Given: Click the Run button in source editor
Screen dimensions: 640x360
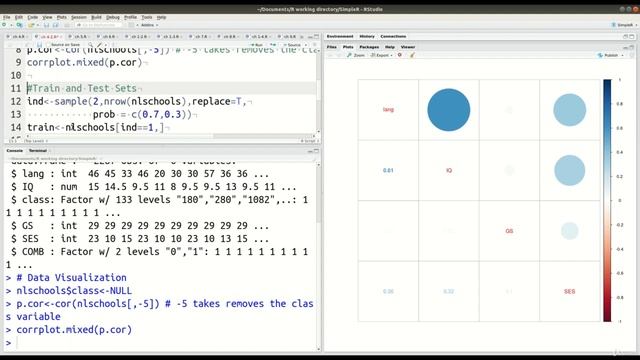Looking at the screenshot, I should (x=257, y=45).
